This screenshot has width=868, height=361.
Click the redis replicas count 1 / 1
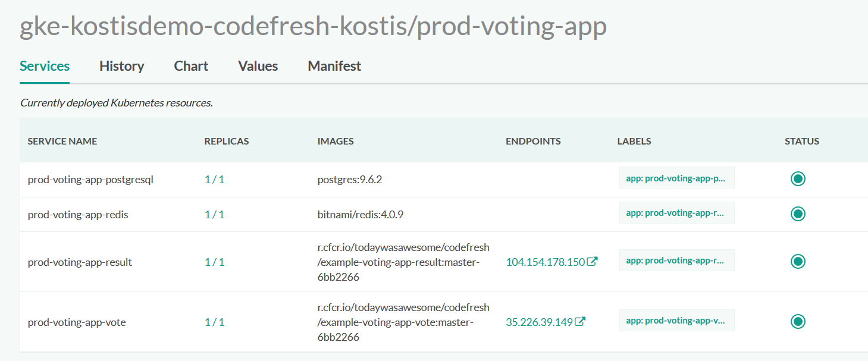[214, 214]
